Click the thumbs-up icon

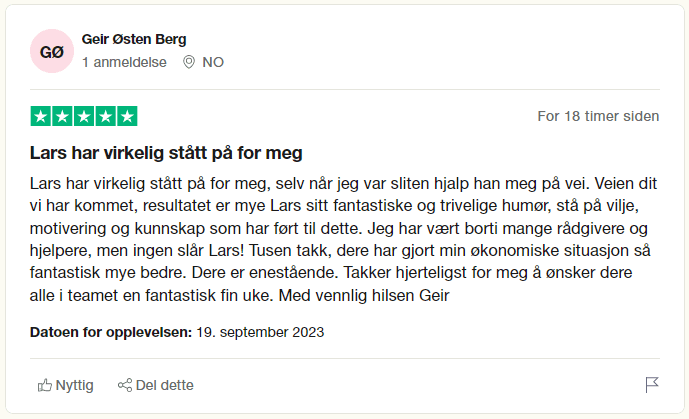45,385
